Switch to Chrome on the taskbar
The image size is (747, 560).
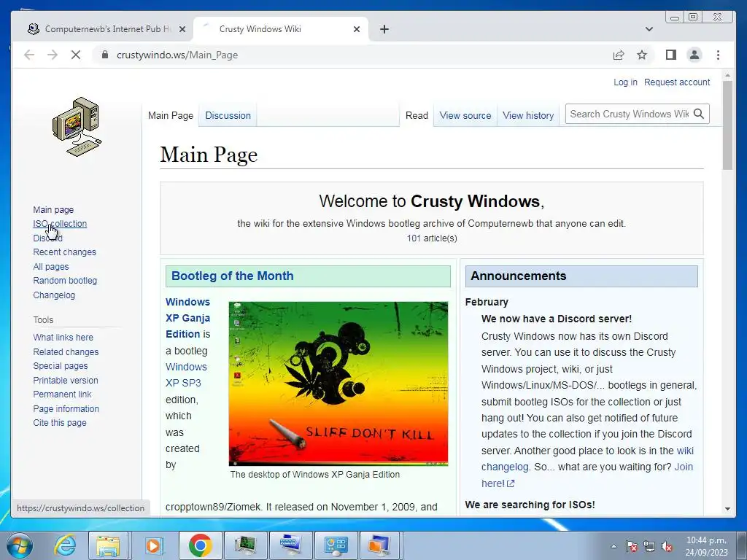200,545
